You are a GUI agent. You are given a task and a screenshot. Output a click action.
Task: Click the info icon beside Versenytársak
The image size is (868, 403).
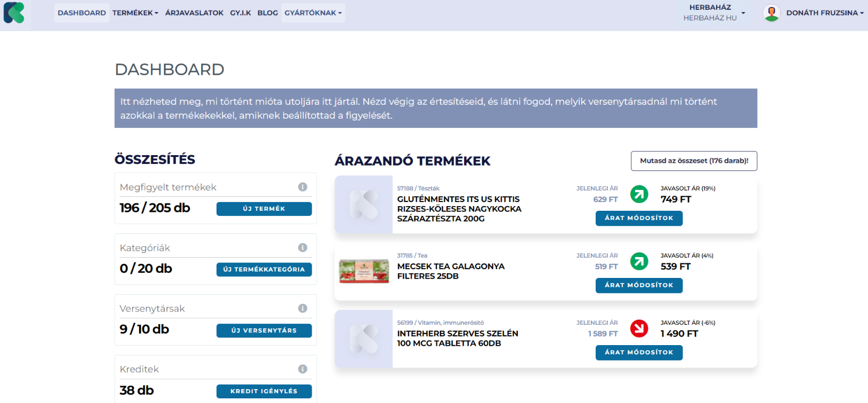tap(303, 307)
